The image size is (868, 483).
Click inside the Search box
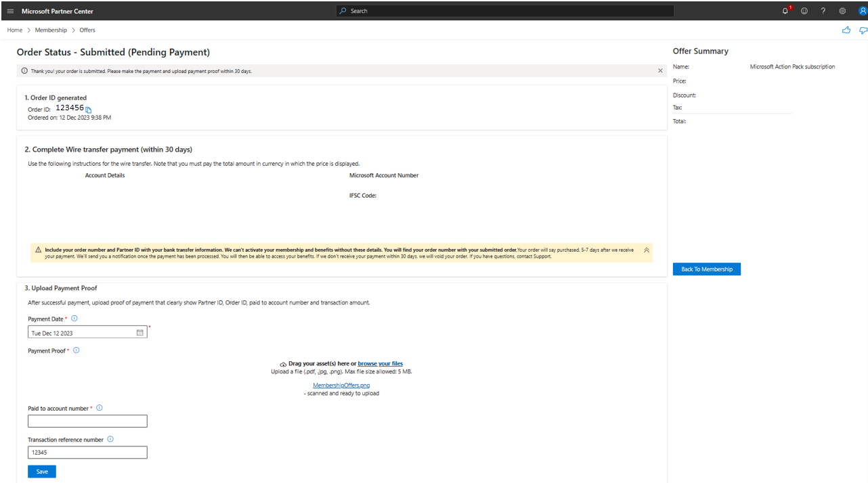pyautogui.click(x=505, y=11)
